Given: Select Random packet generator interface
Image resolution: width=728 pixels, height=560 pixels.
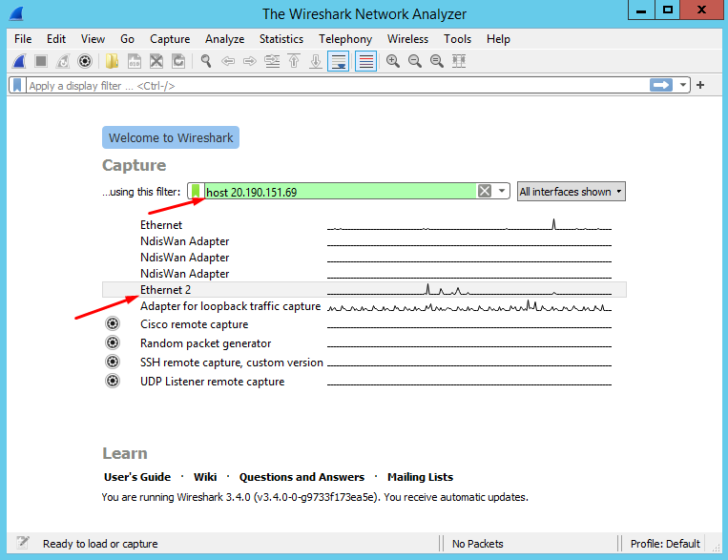Looking at the screenshot, I should point(364,343).
